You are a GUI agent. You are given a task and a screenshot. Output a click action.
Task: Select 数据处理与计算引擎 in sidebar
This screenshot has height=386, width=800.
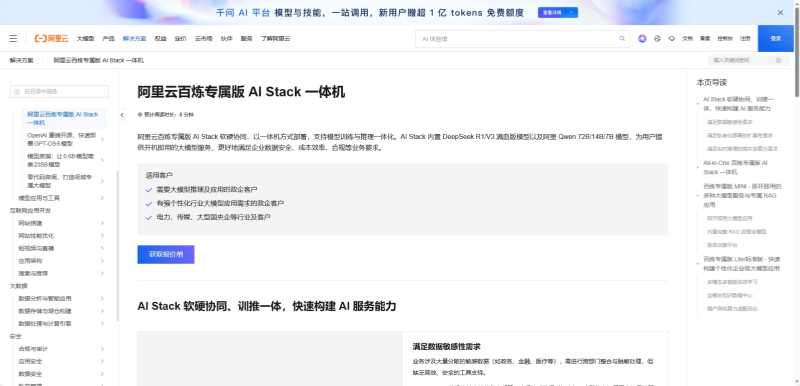pyautogui.click(x=45, y=324)
